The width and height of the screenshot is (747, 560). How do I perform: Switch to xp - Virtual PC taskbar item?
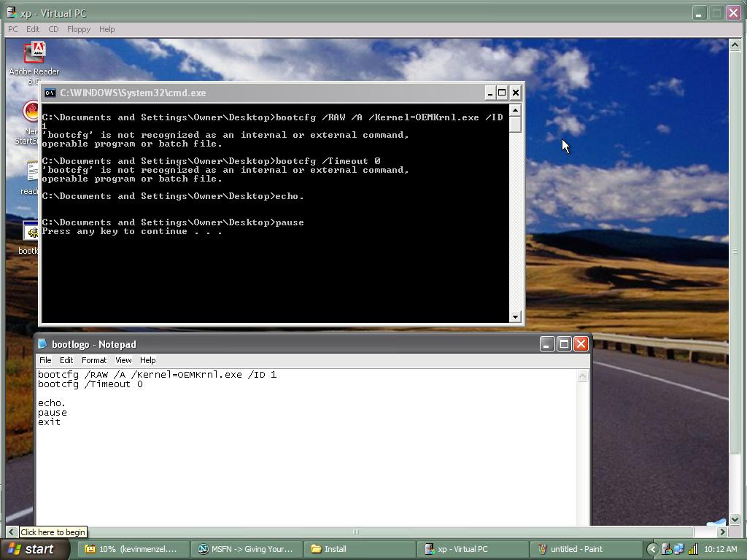click(472, 549)
